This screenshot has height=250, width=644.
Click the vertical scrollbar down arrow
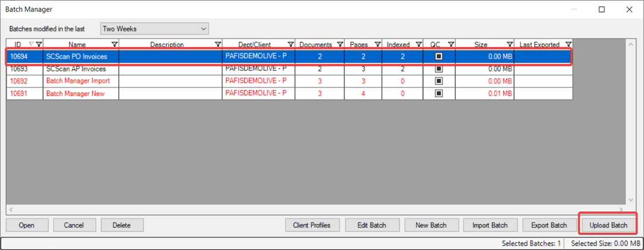pyautogui.click(x=631, y=200)
